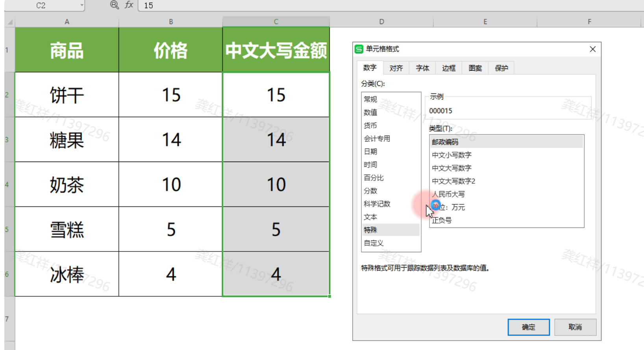Click the 商品 header cell
The width and height of the screenshot is (644, 350).
[67, 50]
